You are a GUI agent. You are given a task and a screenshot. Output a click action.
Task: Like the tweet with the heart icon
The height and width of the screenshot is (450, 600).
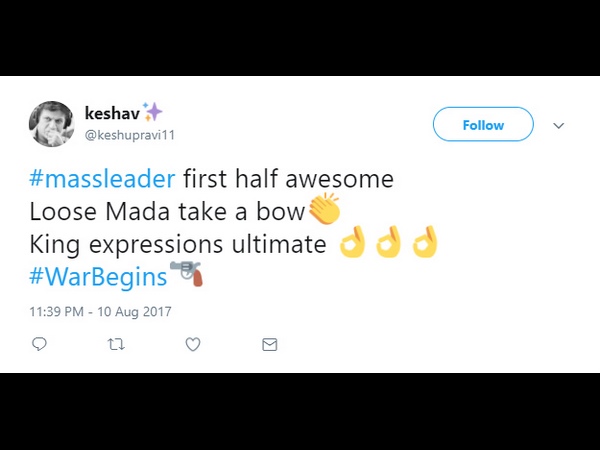(x=193, y=344)
